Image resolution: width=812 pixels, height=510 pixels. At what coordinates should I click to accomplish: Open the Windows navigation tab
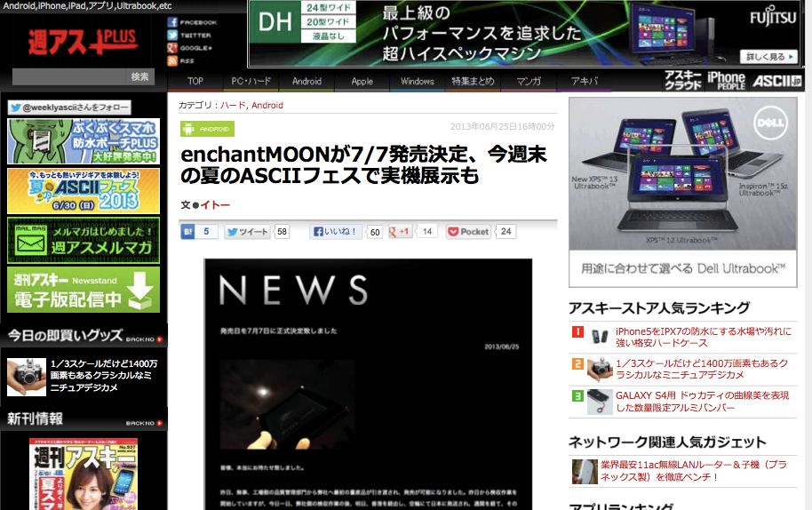pos(418,81)
